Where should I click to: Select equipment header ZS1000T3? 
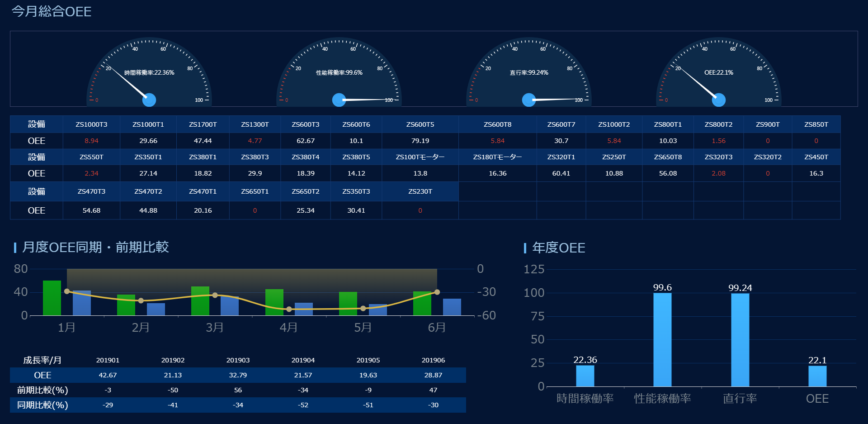click(91, 124)
